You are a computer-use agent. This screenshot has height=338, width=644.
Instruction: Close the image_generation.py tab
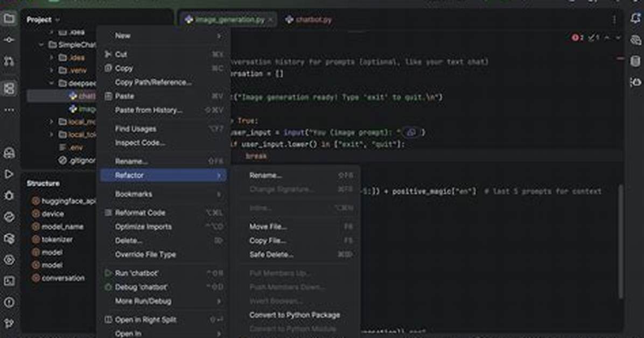coord(270,20)
